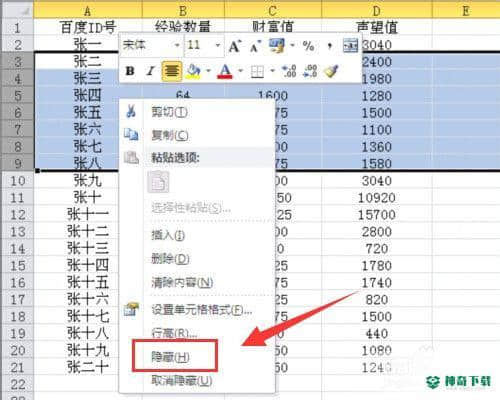The image size is (500, 400).
Task: Toggle Italic in the mini toolbar
Action: click(150, 71)
